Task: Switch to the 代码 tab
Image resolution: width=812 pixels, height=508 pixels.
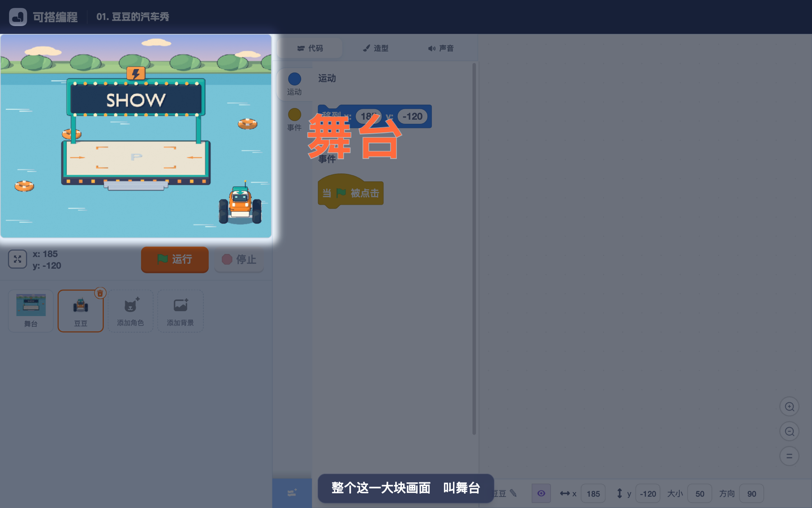Action: 310,48
